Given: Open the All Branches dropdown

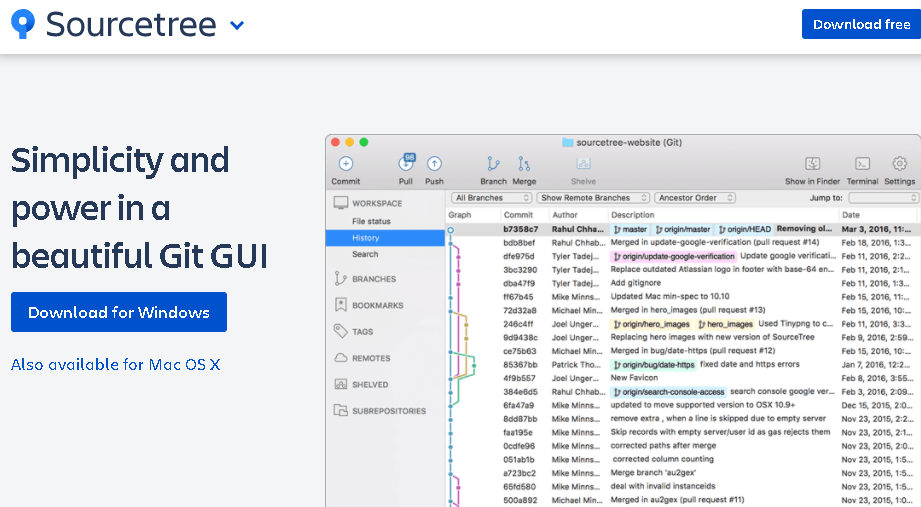Looking at the screenshot, I should [492, 198].
